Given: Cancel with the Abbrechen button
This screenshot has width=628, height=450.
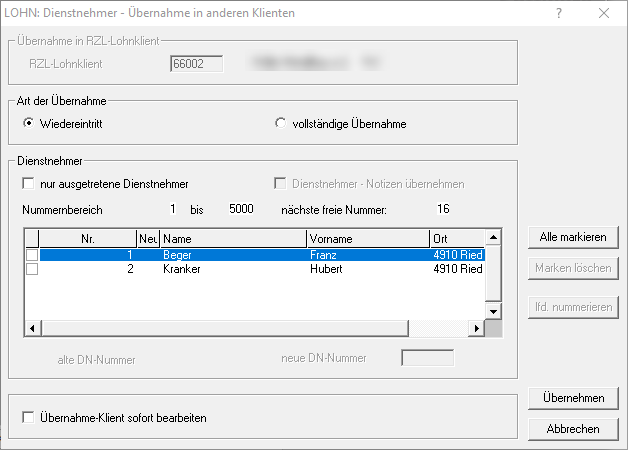Looking at the screenshot, I should click(x=573, y=429).
